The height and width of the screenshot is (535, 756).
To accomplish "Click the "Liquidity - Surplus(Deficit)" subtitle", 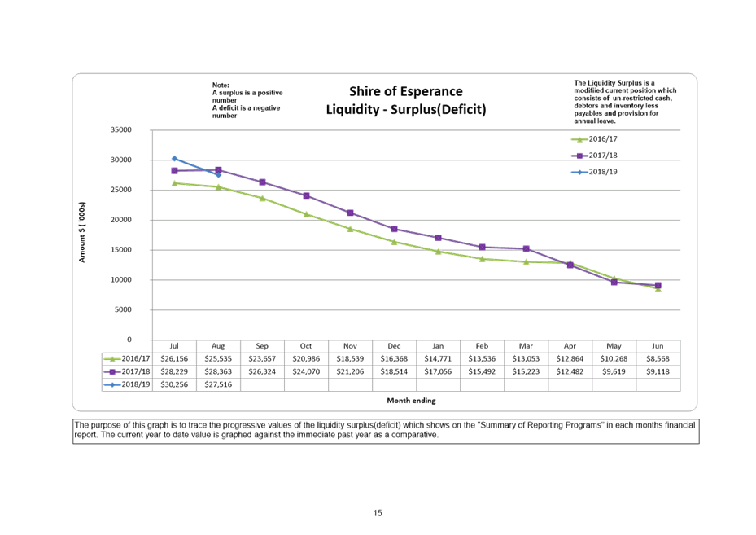I will coord(406,109).
